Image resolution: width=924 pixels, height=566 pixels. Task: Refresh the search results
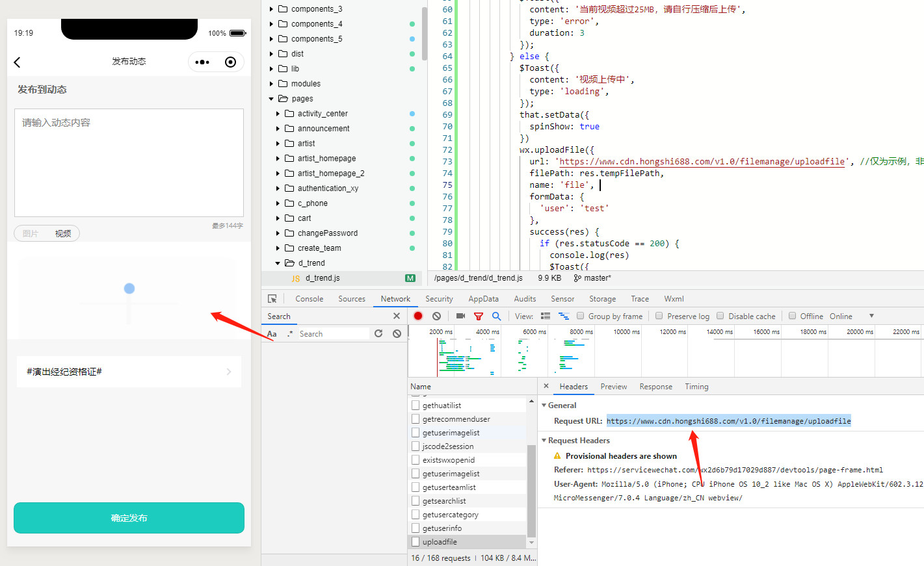point(378,333)
